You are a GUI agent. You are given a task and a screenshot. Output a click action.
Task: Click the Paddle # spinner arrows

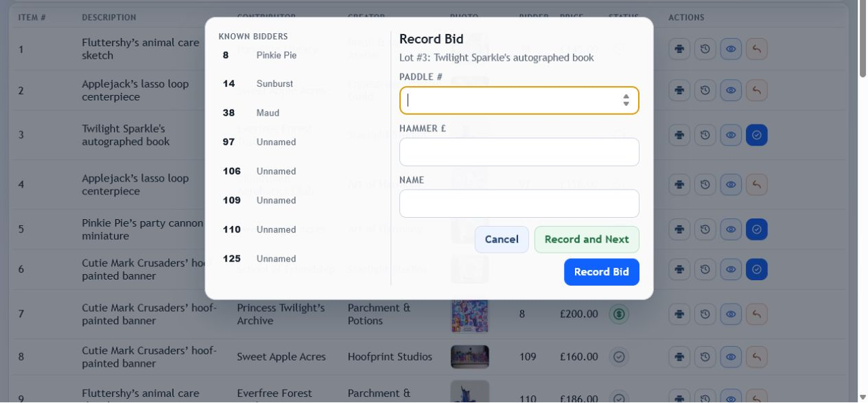coord(626,100)
